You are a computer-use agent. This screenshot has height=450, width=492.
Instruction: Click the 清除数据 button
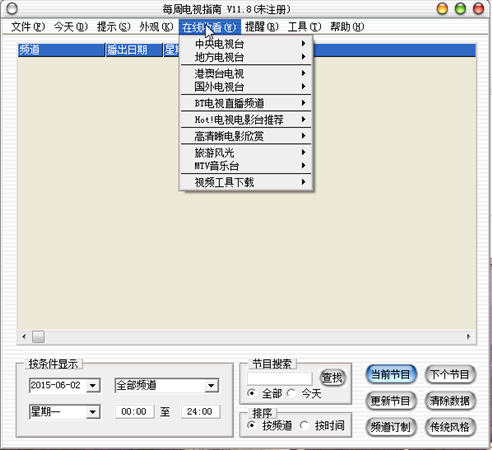[x=450, y=401]
